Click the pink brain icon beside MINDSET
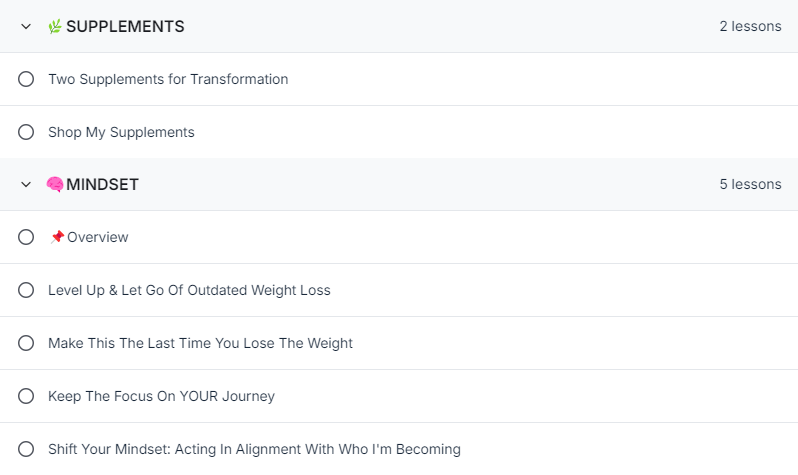 (55, 184)
